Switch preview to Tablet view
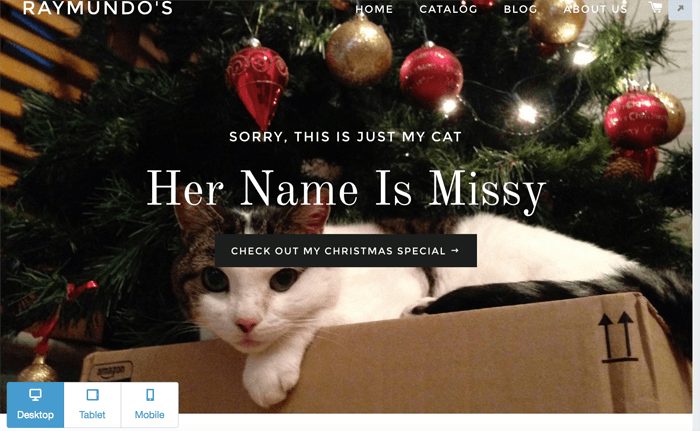 coord(92,405)
